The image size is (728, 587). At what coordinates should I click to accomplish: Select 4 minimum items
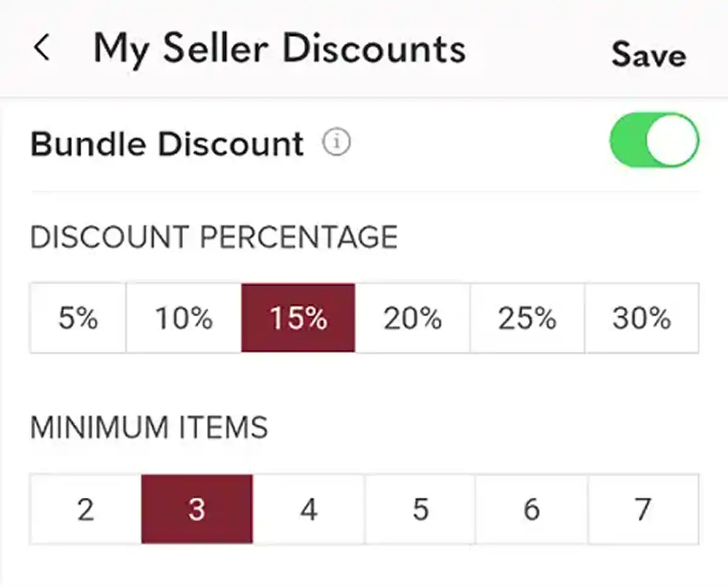pyautogui.click(x=308, y=509)
